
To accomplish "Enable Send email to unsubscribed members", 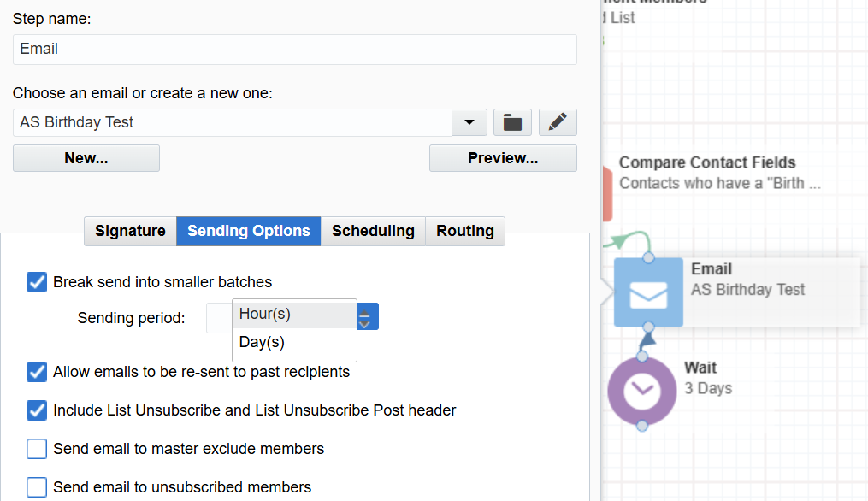I will tap(36, 486).
